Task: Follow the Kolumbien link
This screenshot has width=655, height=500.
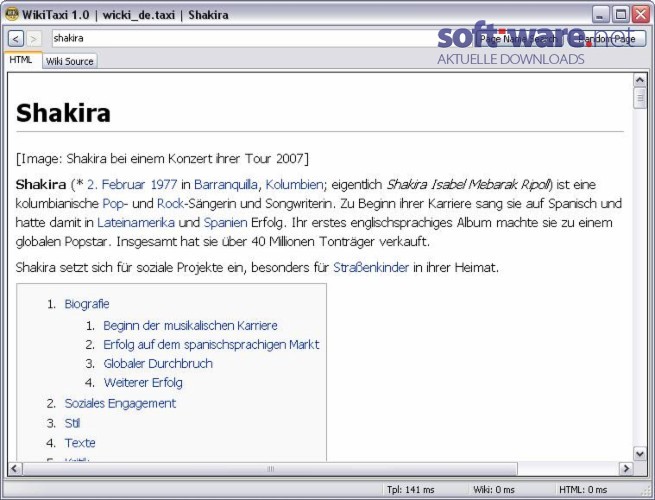Action: (294, 184)
